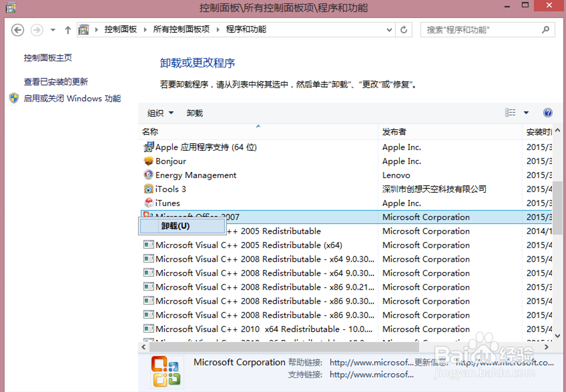Click the Forward navigation arrow

tap(37, 29)
